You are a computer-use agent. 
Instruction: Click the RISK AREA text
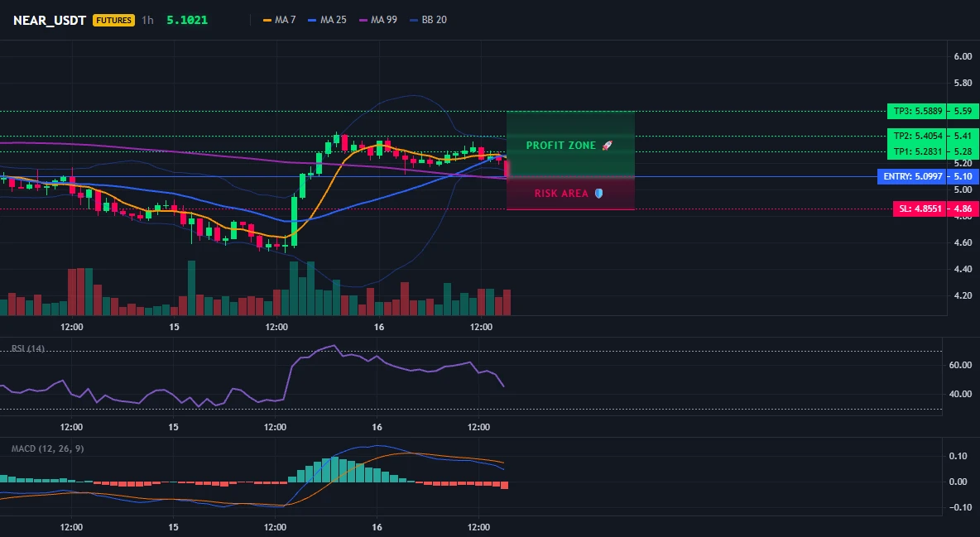[x=561, y=194]
